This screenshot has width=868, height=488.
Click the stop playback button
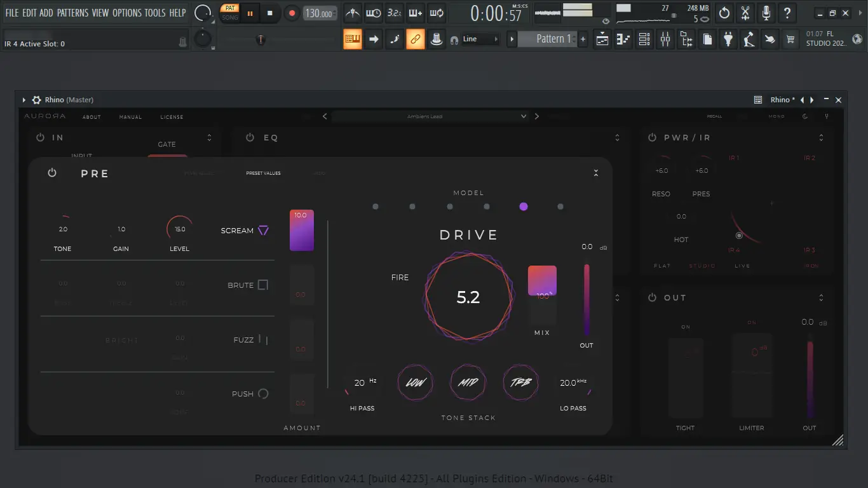point(269,13)
